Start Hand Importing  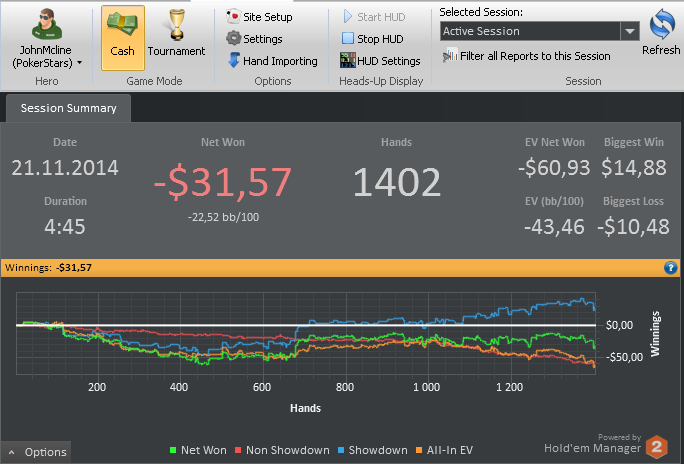click(x=272, y=61)
